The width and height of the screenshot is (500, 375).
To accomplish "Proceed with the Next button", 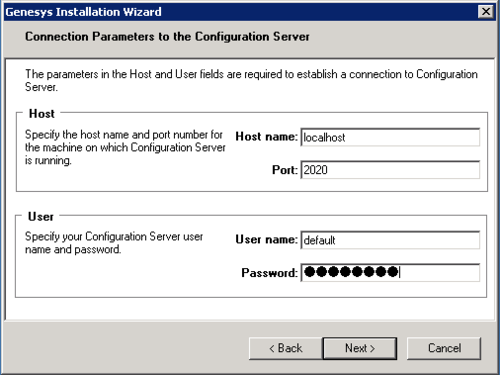I will pyautogui.click(x=360, y=348).
